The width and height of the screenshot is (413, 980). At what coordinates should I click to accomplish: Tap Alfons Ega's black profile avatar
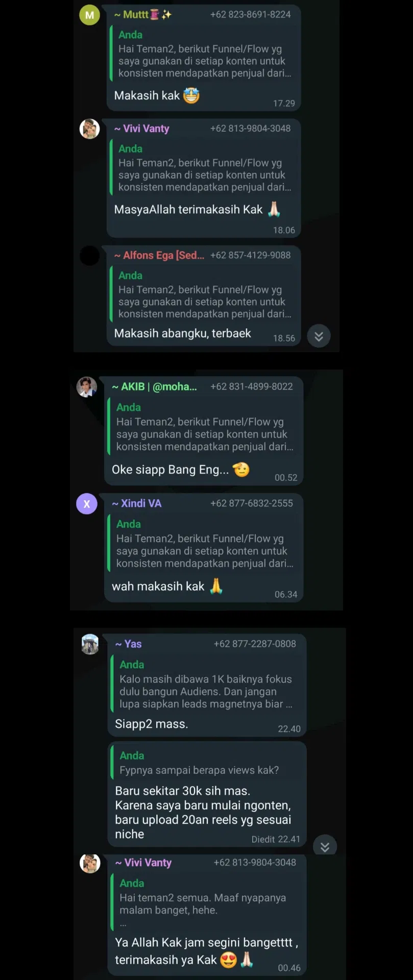point(89,255)
